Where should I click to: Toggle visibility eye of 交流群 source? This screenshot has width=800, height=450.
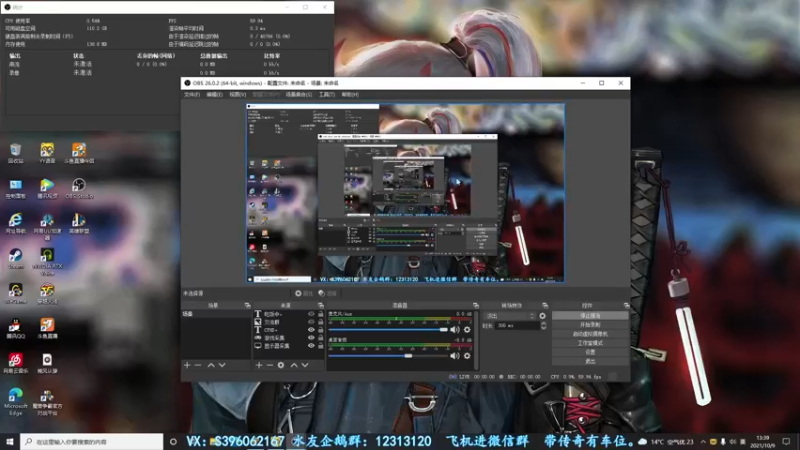(311, 322)
